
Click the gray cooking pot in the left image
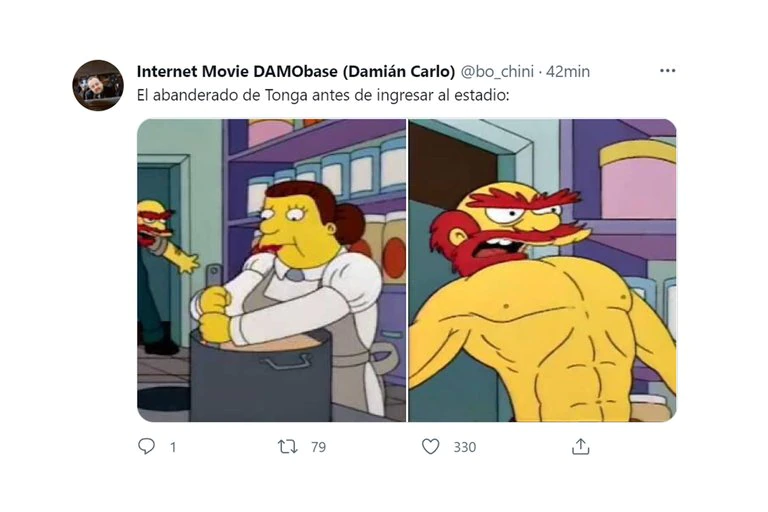261,376
